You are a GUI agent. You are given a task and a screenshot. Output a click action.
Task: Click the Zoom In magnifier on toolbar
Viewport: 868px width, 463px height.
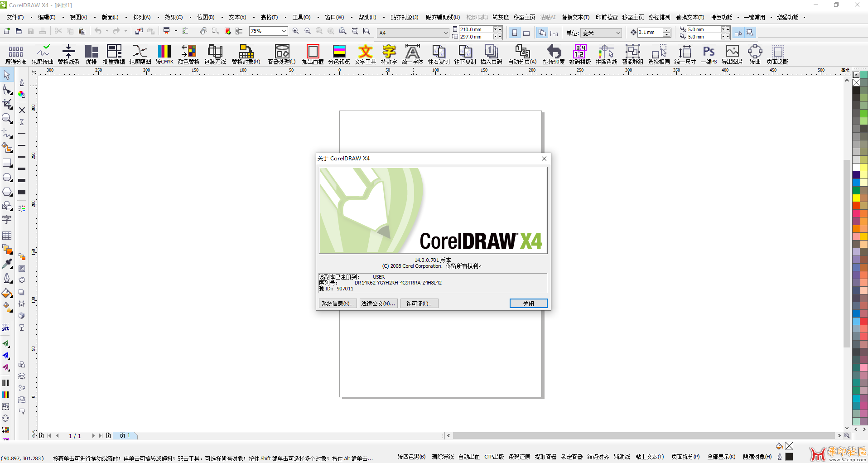tap(296, 31)
